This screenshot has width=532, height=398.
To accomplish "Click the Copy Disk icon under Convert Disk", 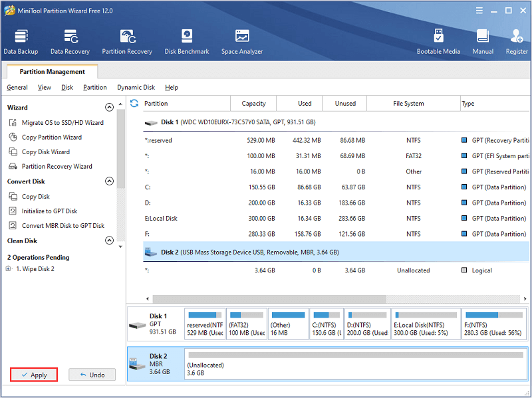I will [x=13, y=196].
